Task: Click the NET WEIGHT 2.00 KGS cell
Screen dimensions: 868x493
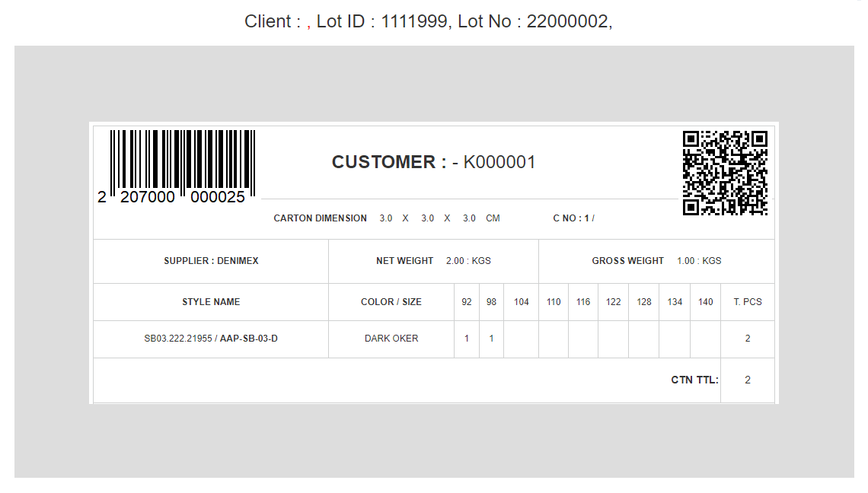Action: click(x=433, y=261)
